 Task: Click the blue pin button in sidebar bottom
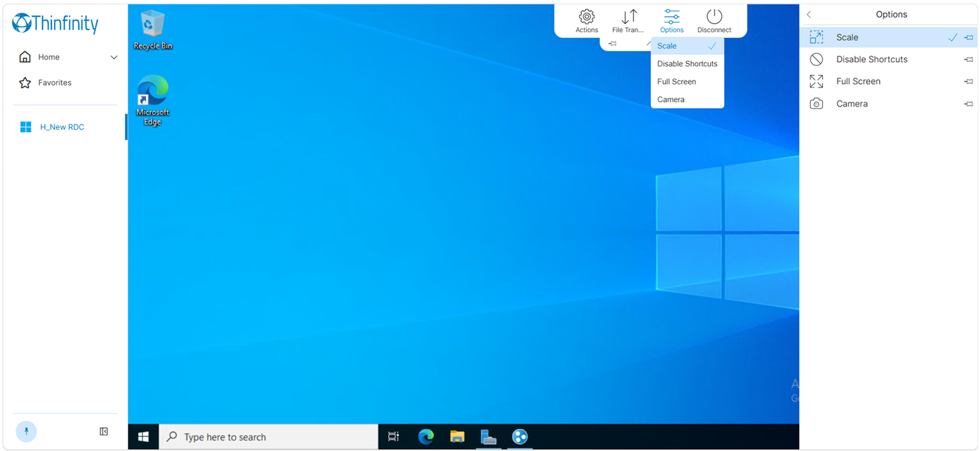point(26,432)
